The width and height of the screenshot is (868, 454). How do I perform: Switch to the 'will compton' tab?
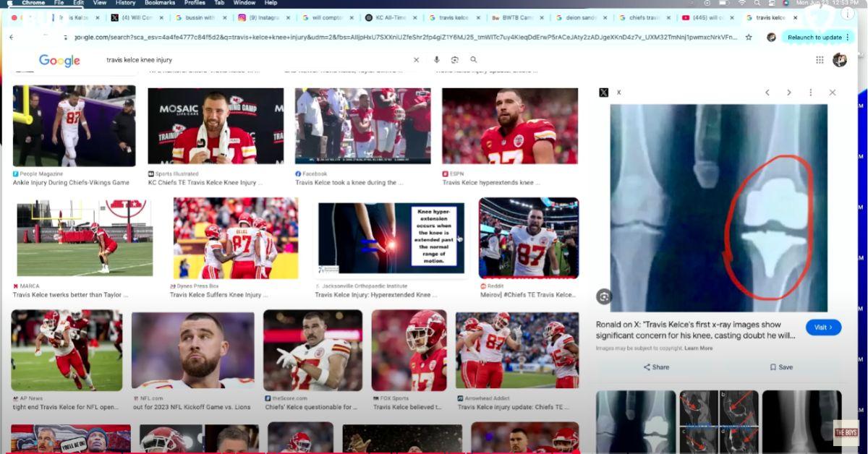pyautogui.click(x=327, y=17)
